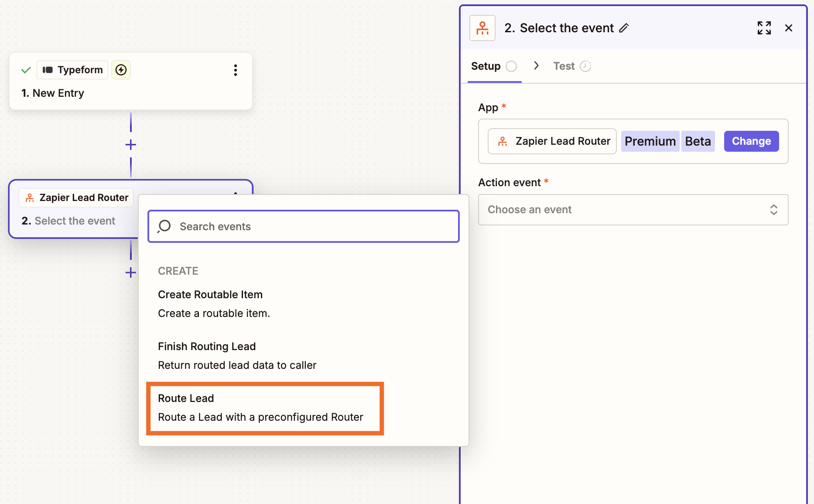Image resolution: width=814 pixels, height=504 pixels.
Task: Click the chevron between Setup and Test
Action: click(536, 65)
